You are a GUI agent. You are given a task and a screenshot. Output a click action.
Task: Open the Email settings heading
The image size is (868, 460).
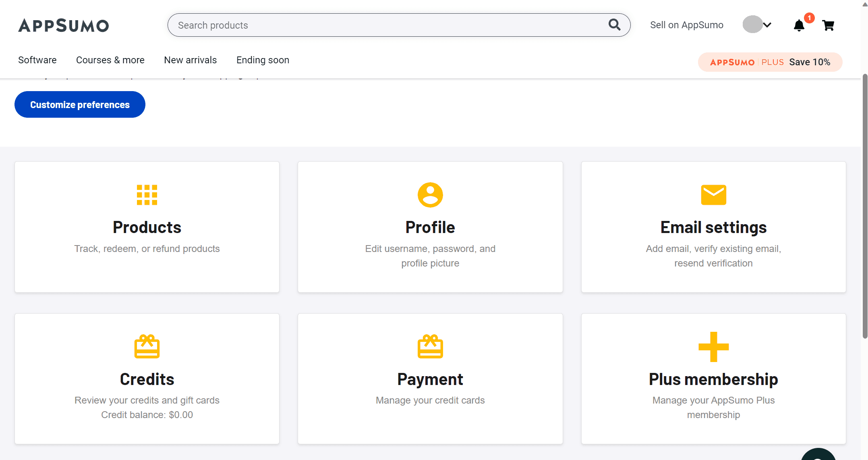click(713, 227)
